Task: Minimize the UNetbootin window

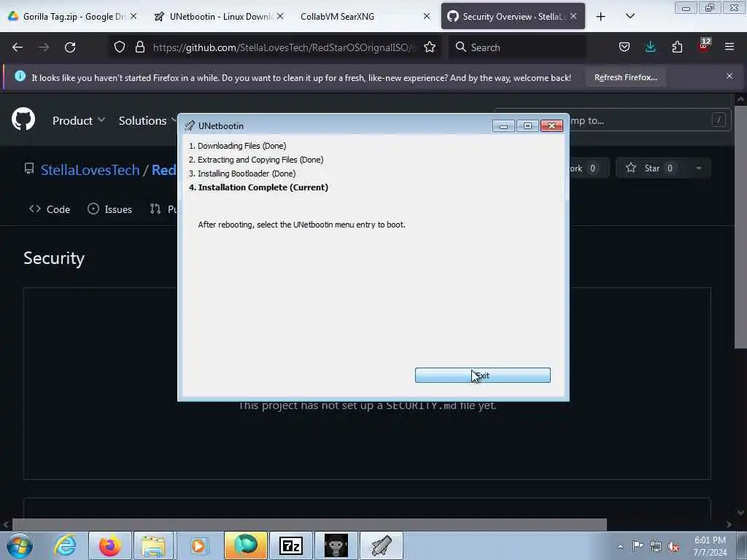Action: (x=503, y=125)
